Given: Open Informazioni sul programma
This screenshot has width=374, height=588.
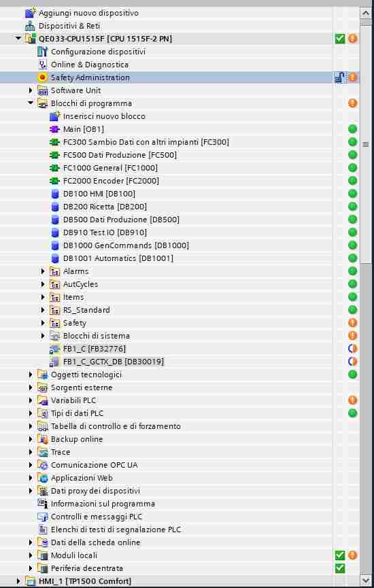Looking at the screenshot, I should pos(103,504).
